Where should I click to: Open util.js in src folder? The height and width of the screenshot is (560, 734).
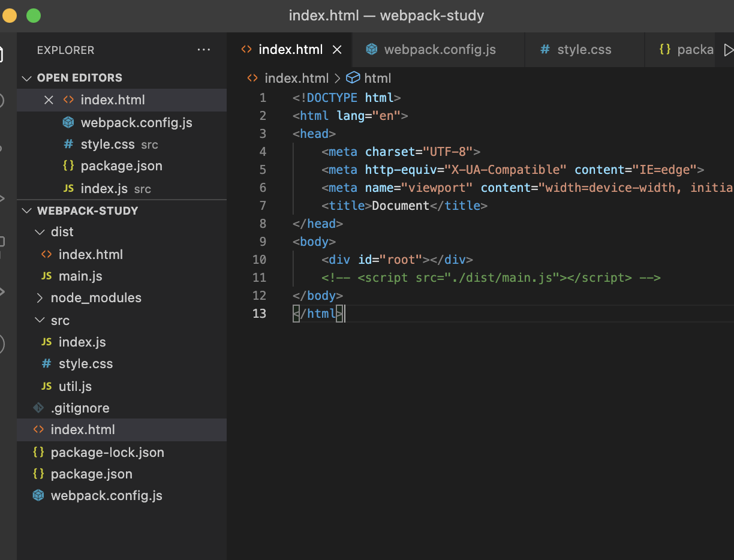[122, 386]
